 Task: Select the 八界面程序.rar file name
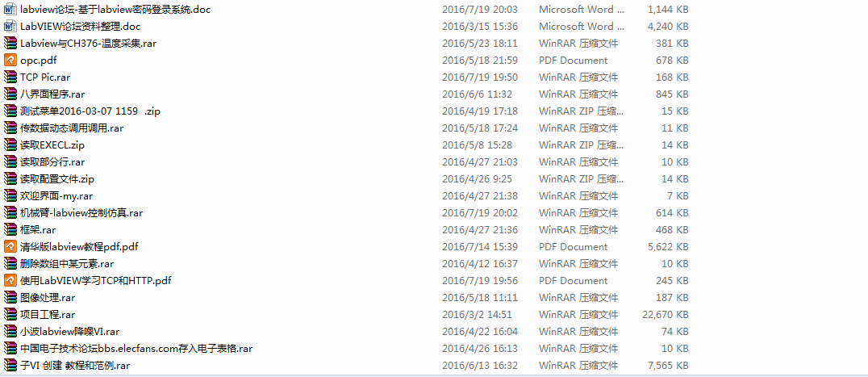52,94
